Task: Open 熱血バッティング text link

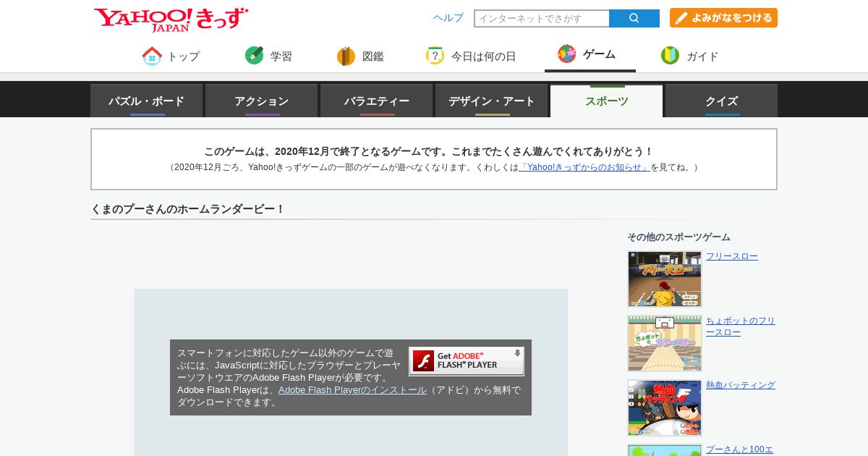Action: point(741,385)
